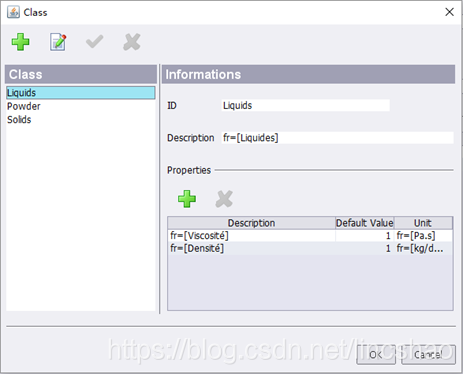
Task: Click default value 1 in the Viscosité row
Action: [365, 236]
